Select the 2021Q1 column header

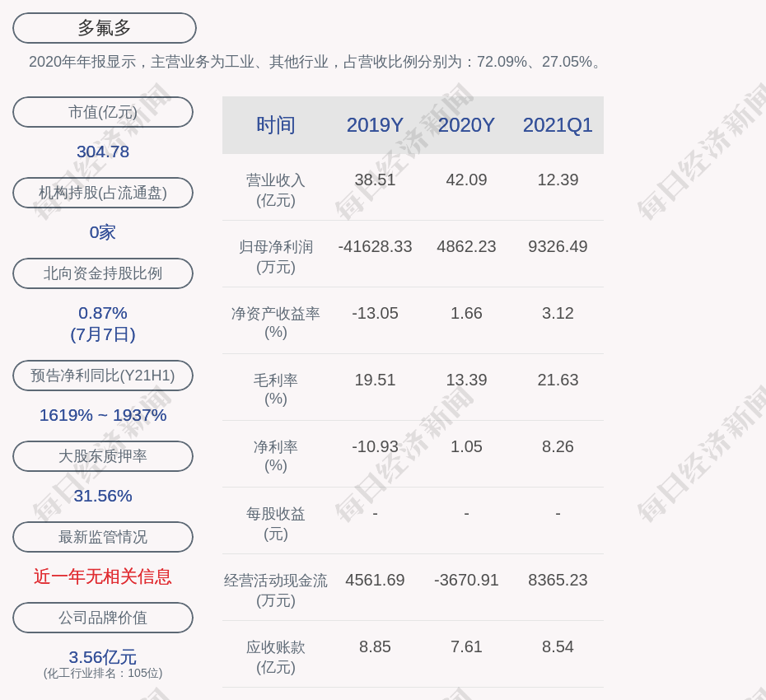[558, 125]
